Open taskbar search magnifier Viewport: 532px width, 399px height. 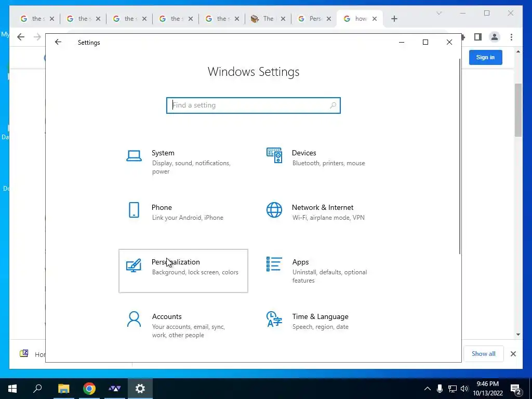click(37, 389)
